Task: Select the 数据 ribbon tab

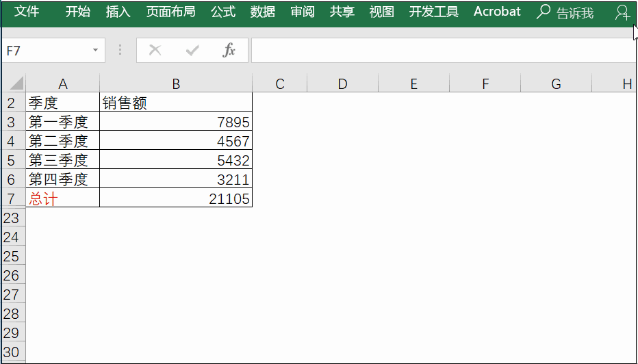Action: pyautogui.click(x=262, y=12)
